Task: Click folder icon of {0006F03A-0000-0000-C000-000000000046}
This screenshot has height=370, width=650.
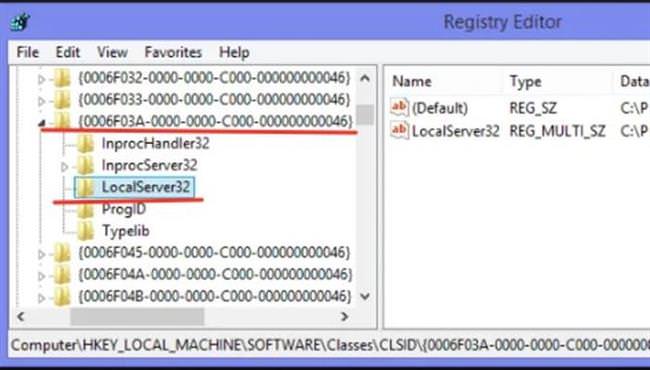Action: pyautogui.click(x=62, y=121)
